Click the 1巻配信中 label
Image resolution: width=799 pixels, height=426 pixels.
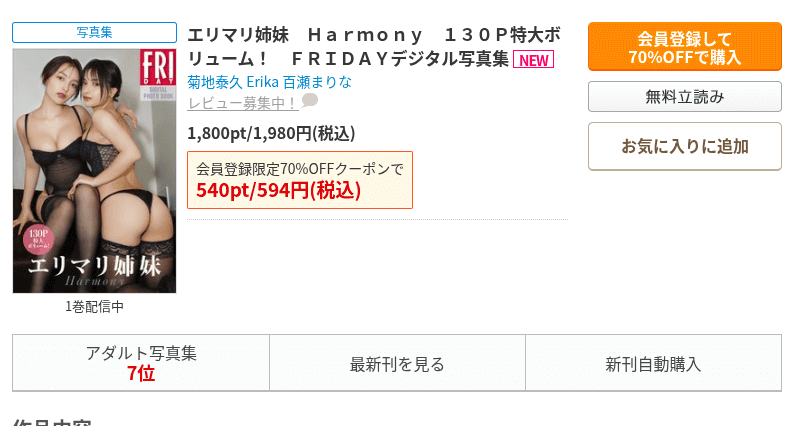tap(94, 307)
